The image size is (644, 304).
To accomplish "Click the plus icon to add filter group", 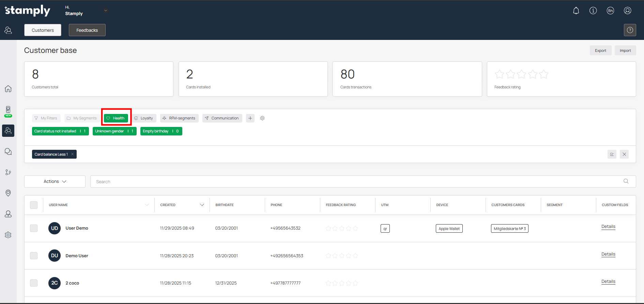I will click(250, 118).
